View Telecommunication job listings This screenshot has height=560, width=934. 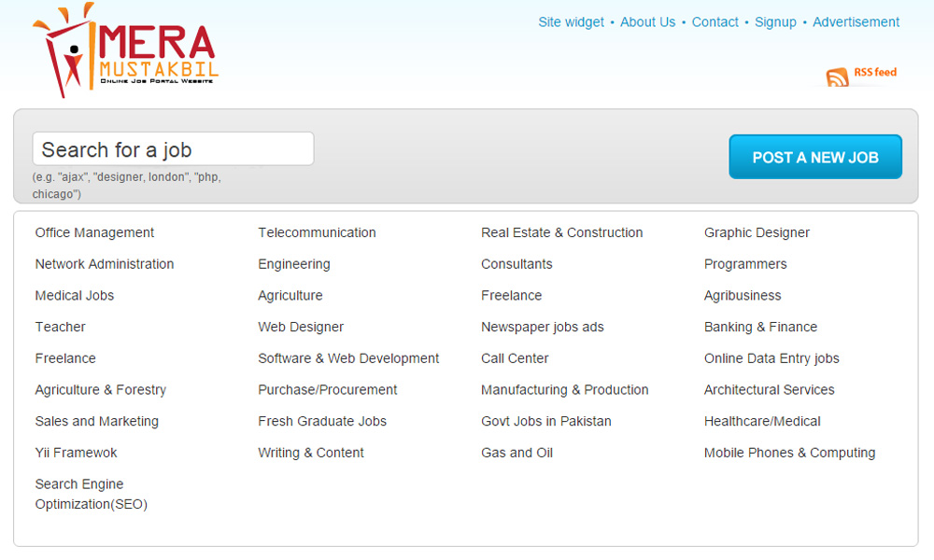pyautogui.click(x=317, y=232)
